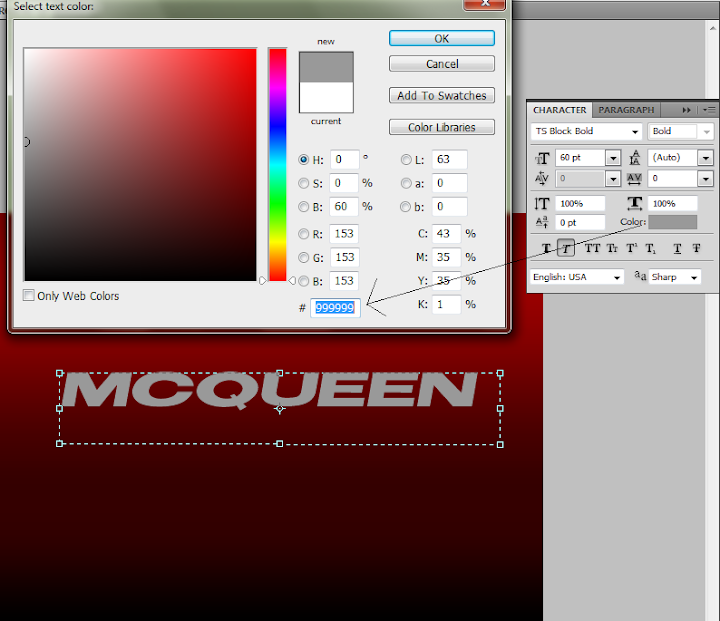Enable Small Caps text style
This screenshot has width=720, height=621.
tap(612, 248)
